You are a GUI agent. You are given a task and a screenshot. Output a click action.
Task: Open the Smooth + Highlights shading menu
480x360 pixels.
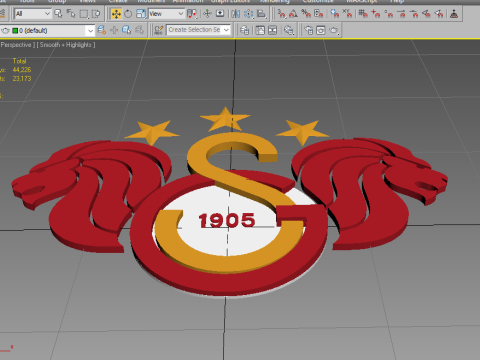click(66, 45)
